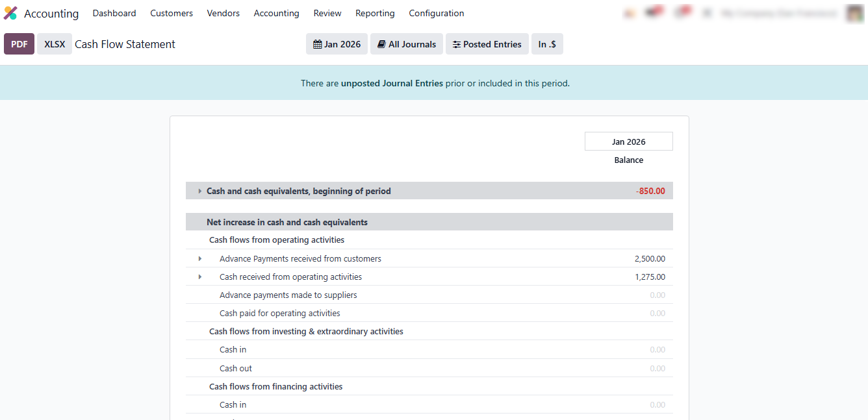Click the unposted Journal Entries link
The image size is (868, 420).
(x=392, y=83)
